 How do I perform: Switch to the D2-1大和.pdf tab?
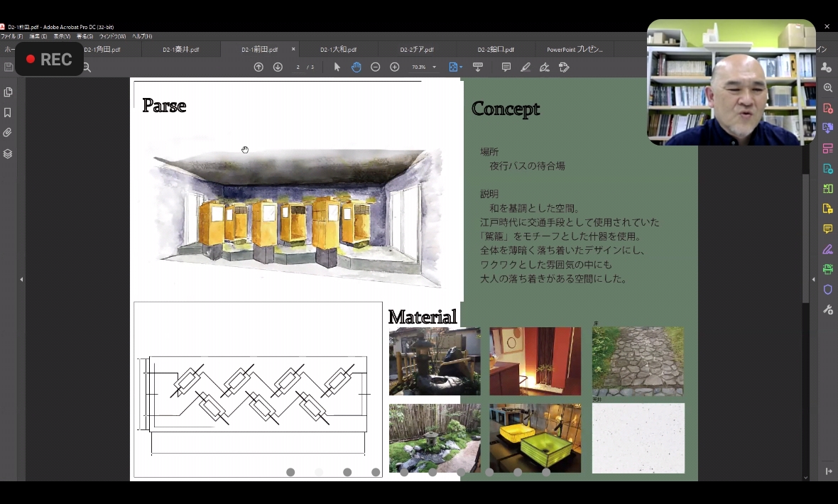[x=338, y=50]
